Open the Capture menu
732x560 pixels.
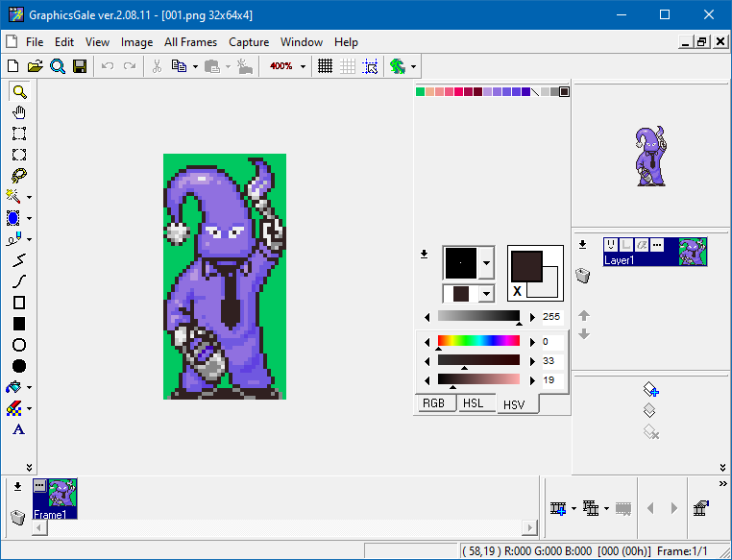249,42
